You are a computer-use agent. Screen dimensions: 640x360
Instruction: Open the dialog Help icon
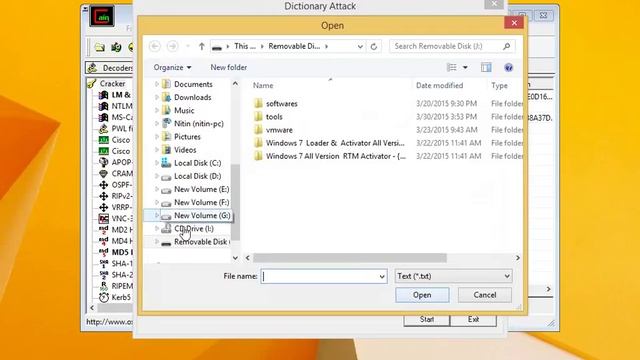(x=509, y=67)
